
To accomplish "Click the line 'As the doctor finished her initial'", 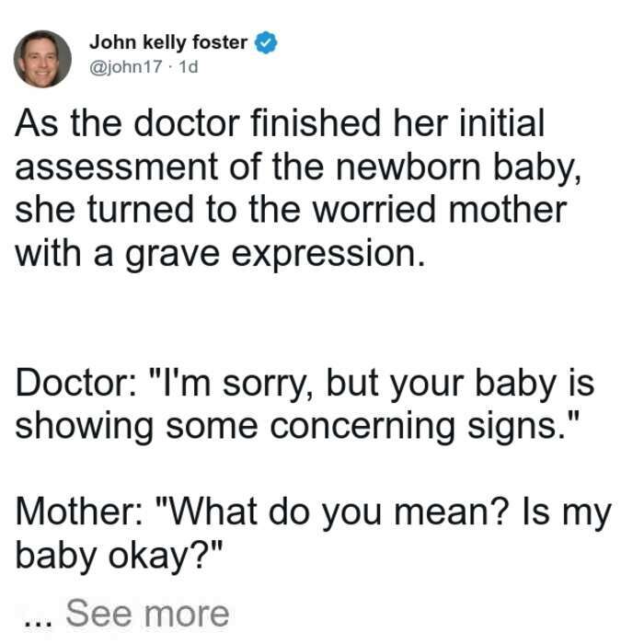I will 280,122.
